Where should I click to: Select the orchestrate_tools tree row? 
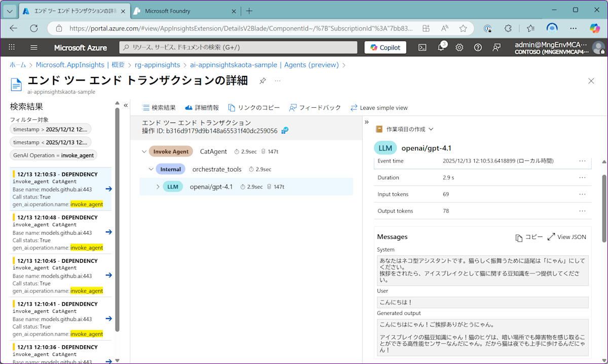pyautogui.click(x=247, y=169)
